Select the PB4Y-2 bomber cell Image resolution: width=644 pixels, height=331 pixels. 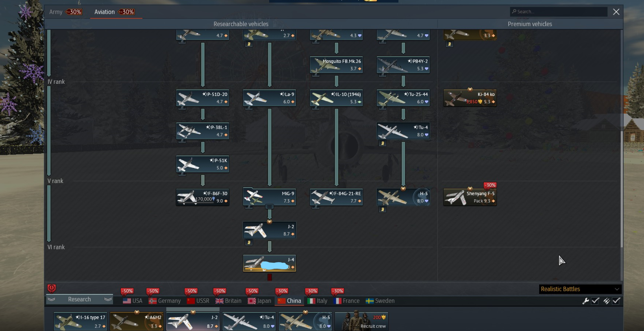403,65
